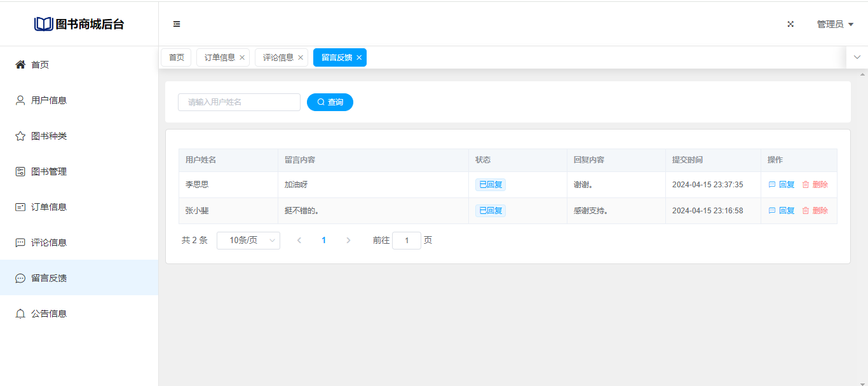
Task: Open 用户信息 in the sidebar
Action: 48,100
